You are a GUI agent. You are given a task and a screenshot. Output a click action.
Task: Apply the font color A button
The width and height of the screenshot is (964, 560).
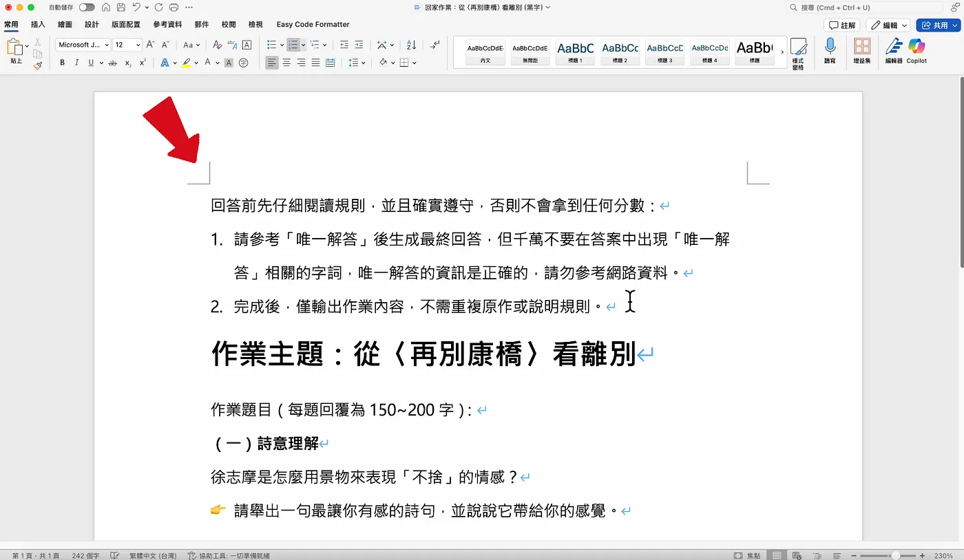[x=207, y=63]
